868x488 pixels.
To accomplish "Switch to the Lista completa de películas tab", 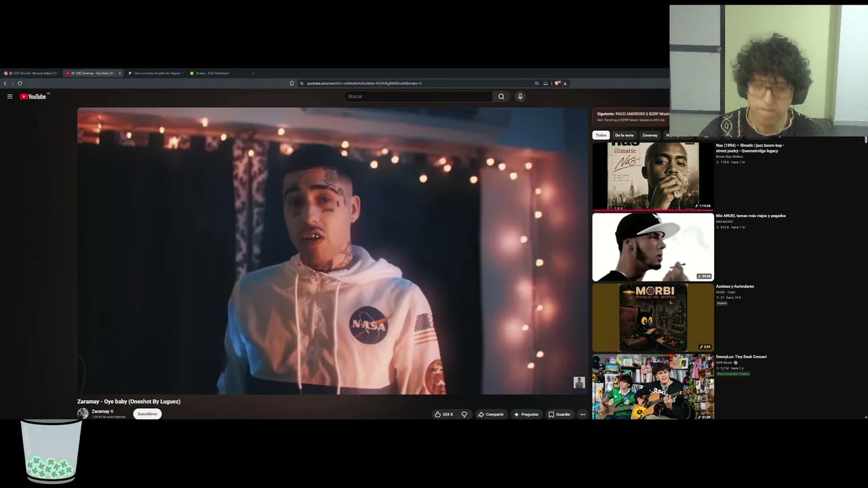I will [155, 73].
